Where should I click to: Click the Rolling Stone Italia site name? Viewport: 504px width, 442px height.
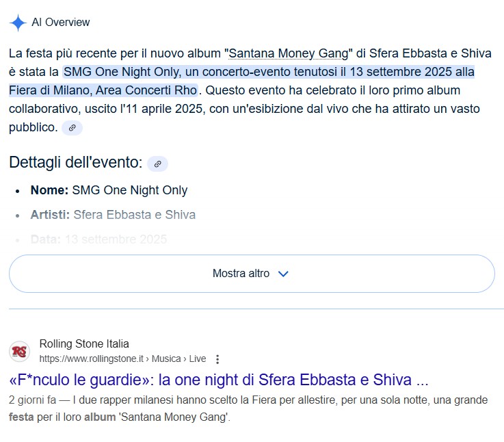tap(84, 343)
